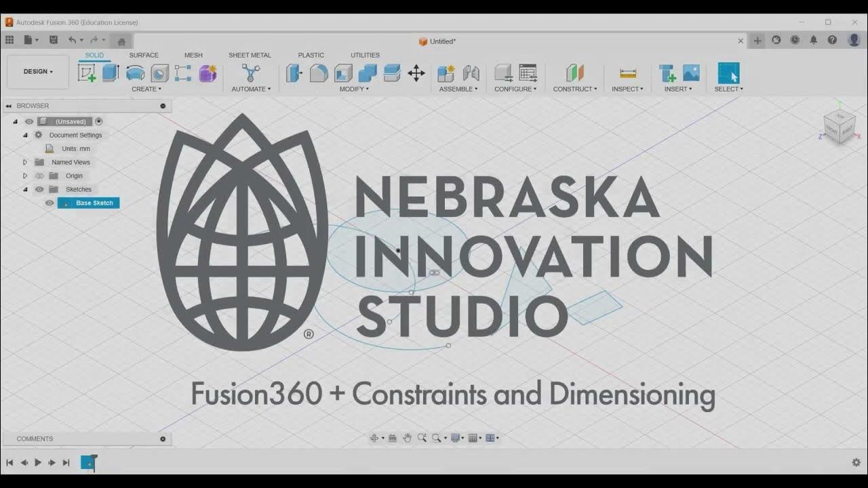
Task: Open the CREATE dropdown menu
Action: click(x=146, y=89)
